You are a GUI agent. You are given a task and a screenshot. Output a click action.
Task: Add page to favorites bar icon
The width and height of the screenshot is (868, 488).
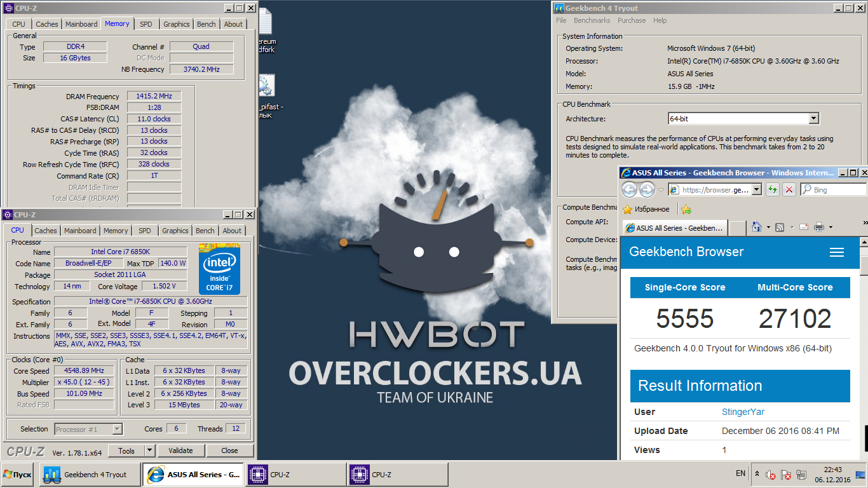(686, 209)
